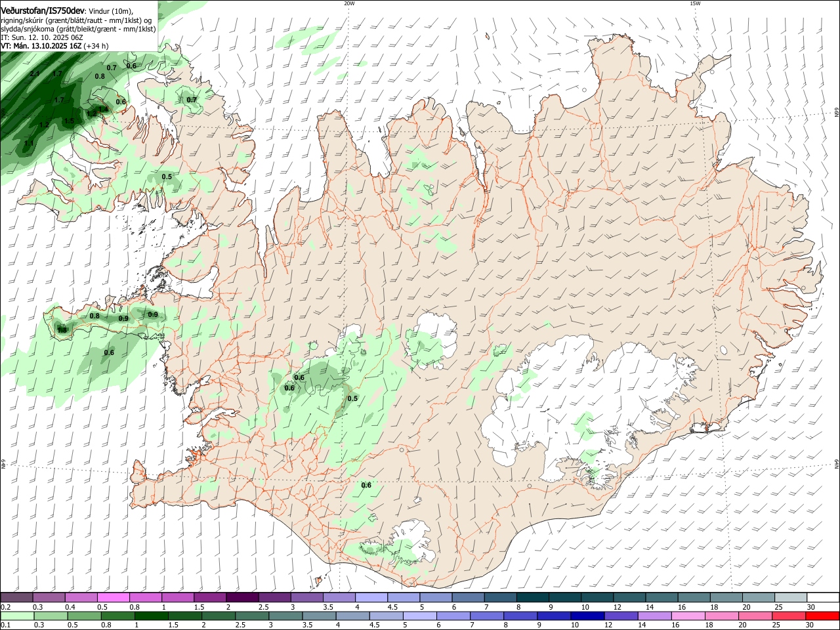The height and width of the screenshot is (630, 840).
Task: Click the 1.4 precipitation value
Action: 103,109
